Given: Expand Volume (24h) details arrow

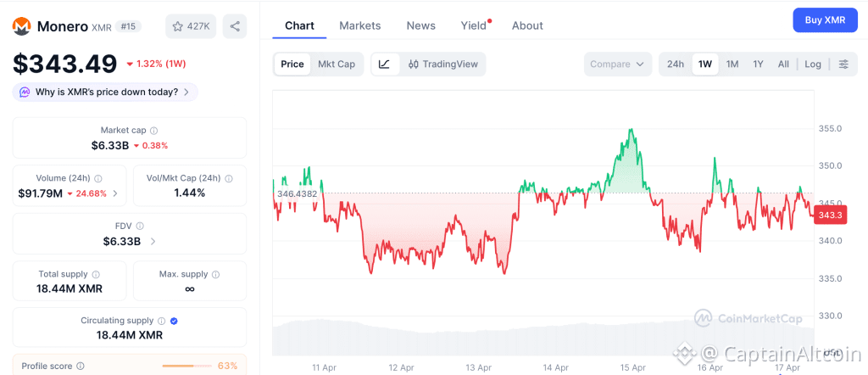Looking at the screenshot, I should pos(115,193).
